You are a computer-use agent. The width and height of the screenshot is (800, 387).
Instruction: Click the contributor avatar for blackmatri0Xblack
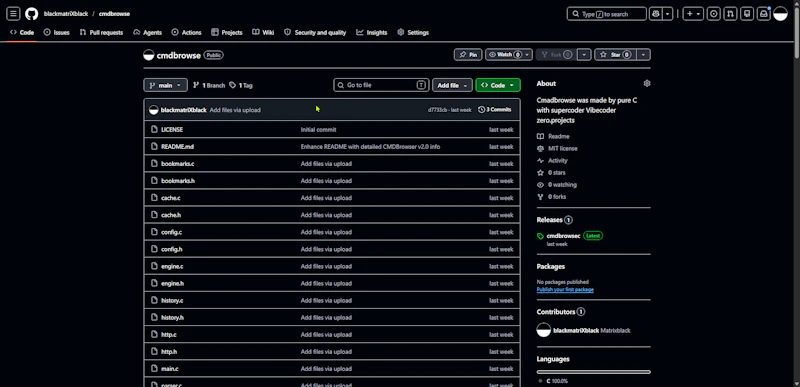[x=544, y=330]
